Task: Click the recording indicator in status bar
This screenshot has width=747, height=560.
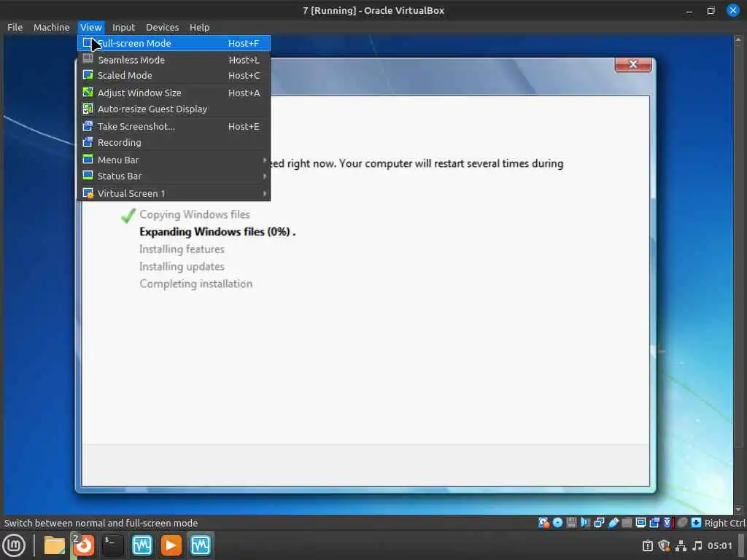Action: point(654,523)
